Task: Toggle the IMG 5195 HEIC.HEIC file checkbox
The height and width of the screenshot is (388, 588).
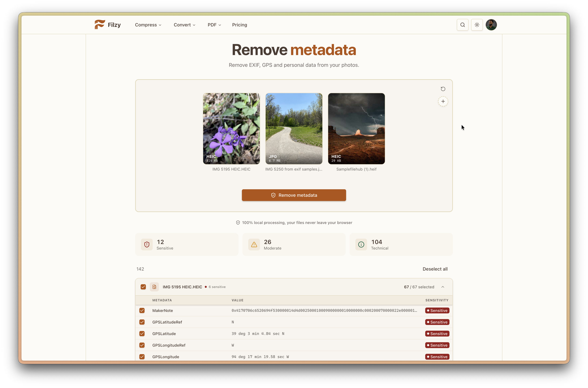Action: coord(143,287)
